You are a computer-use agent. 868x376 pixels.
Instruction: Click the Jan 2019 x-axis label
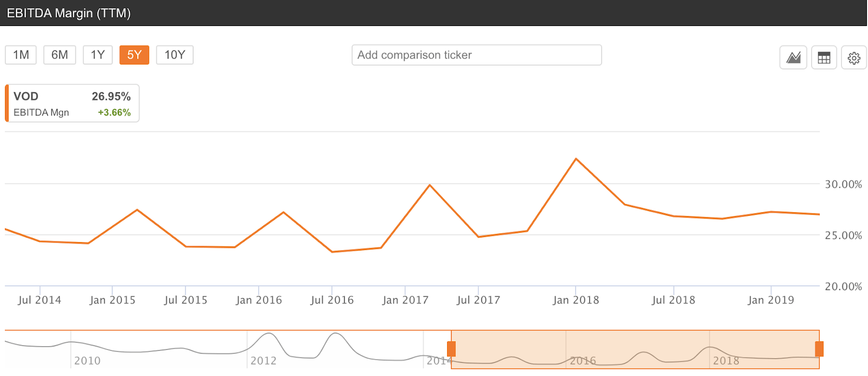coord(771,300)
